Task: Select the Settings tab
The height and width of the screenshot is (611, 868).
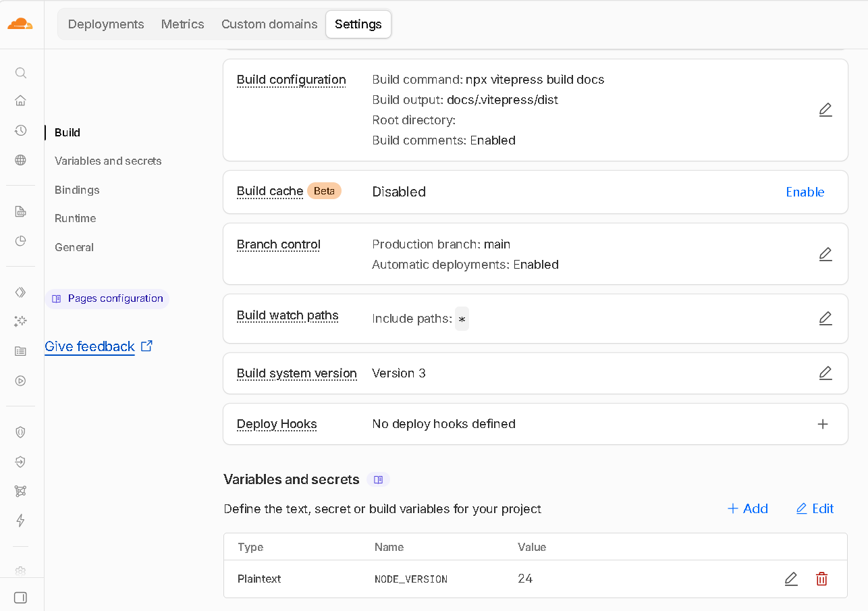Action: click(x=358, y=24)
